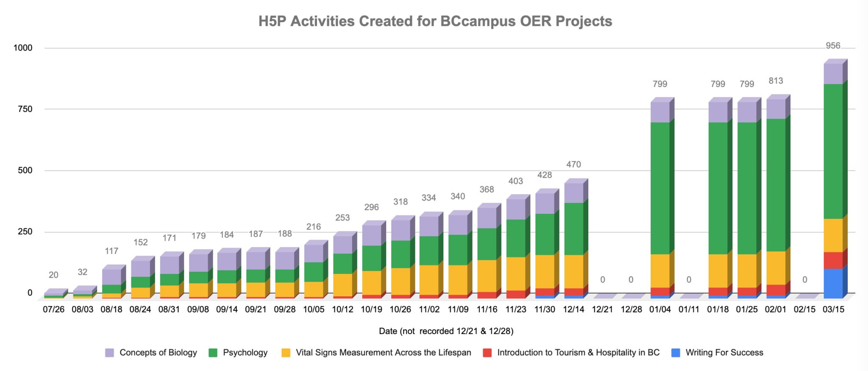
Task: Click the 1000 tick label on y-axis
Action: pos(23,48)
